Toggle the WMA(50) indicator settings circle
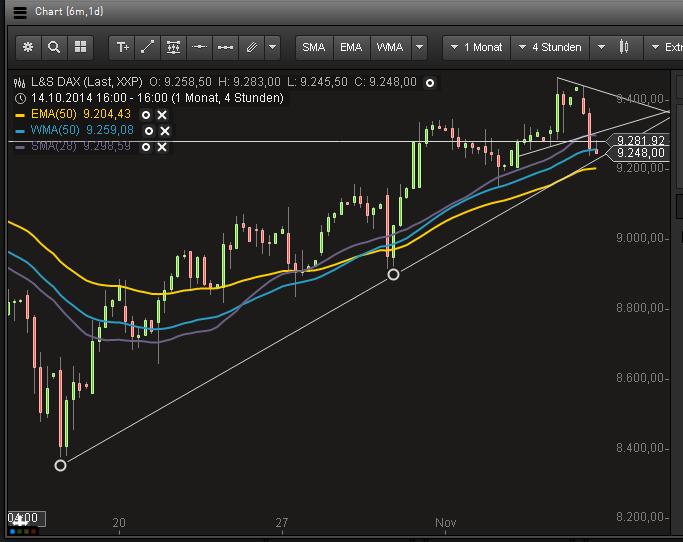Image resolution: width=683 pixels, height=542 pixels. (149, 131)
